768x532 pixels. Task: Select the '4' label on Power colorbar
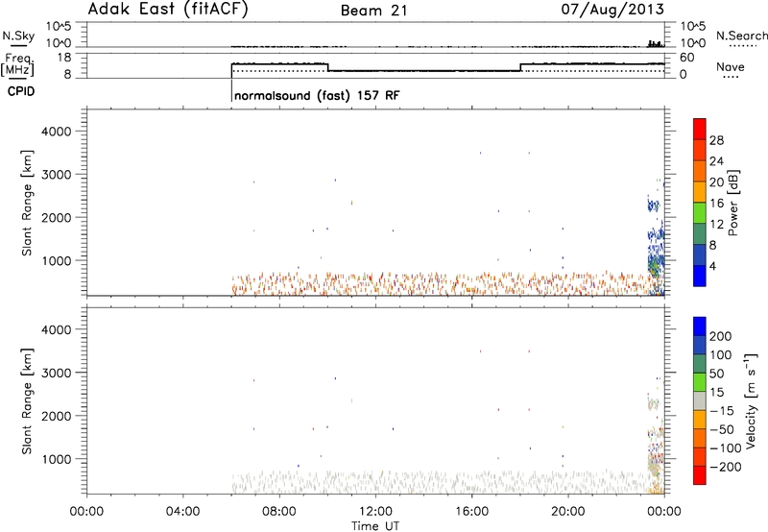712,266
